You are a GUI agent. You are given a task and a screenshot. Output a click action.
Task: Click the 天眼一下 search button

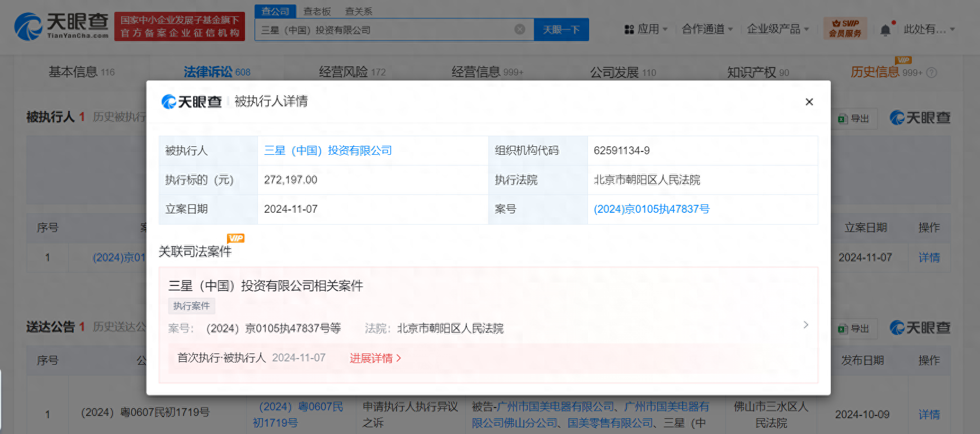pyautogui.click(x=562, y=30)
